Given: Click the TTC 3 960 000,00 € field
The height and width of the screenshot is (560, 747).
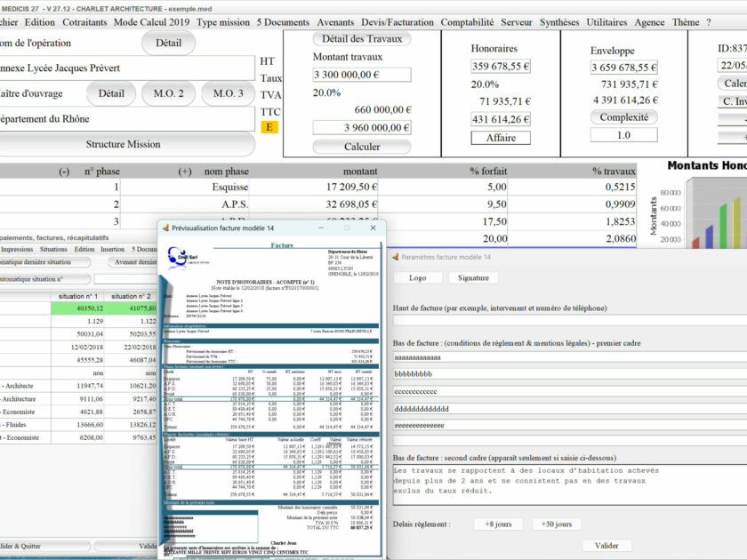Looking at the screenshot, I should pyautogui.click(x=362, y=128).
